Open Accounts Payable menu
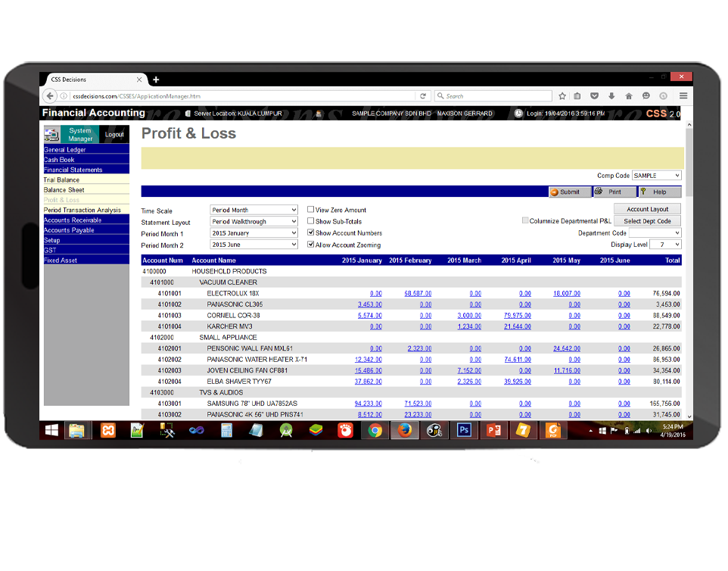The height and width of the screenshot is (571, 728). pos(86,230)
